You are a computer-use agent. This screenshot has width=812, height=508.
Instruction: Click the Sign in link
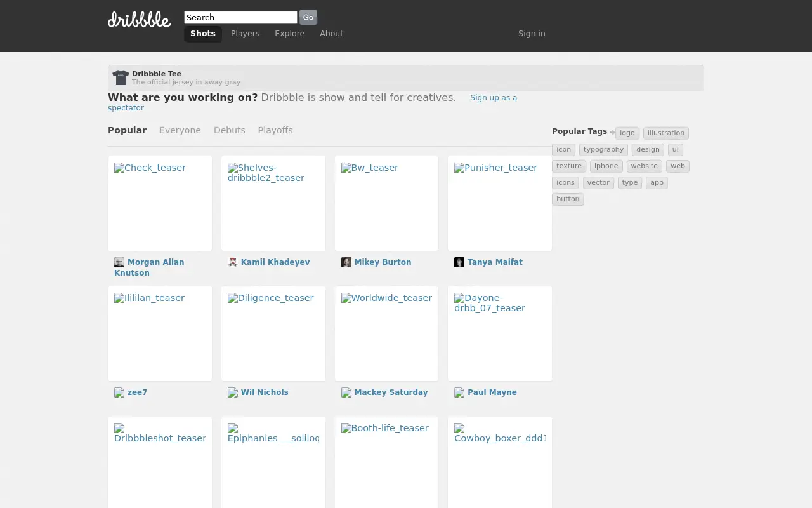532,34
